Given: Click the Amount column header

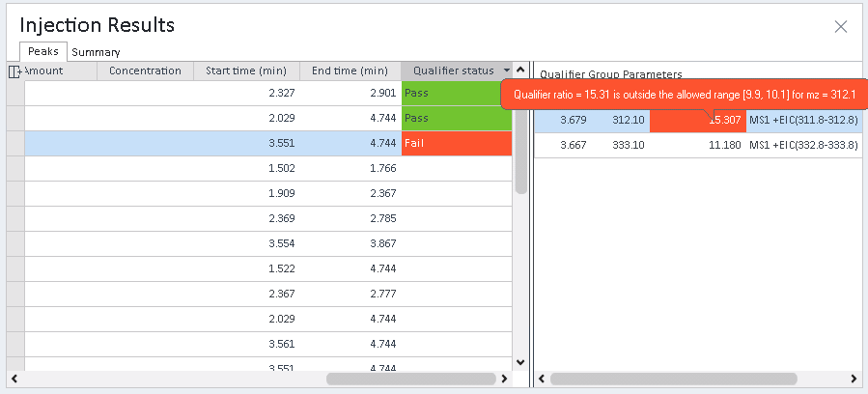Looking at the screenshot, I should coord(61,70).
